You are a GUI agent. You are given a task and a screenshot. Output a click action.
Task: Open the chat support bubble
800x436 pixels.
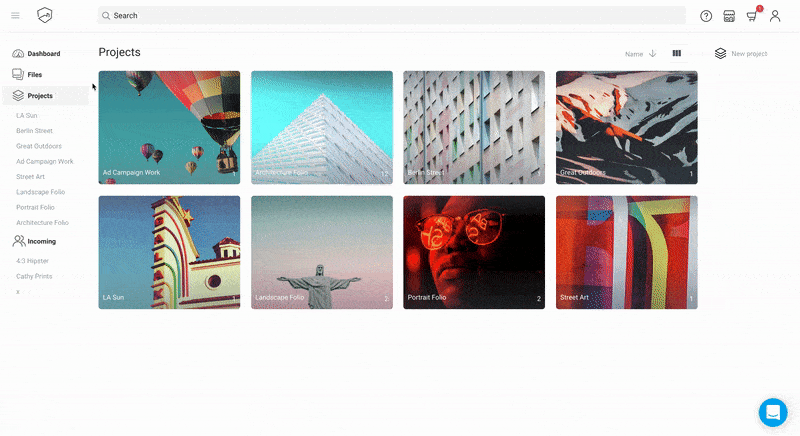coord(773,412)
